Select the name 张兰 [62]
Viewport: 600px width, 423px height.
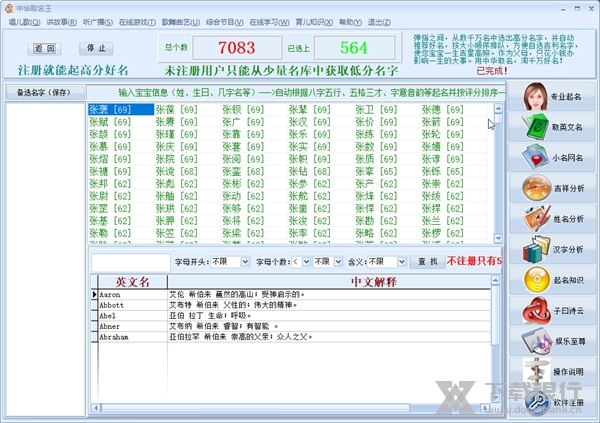442,221
